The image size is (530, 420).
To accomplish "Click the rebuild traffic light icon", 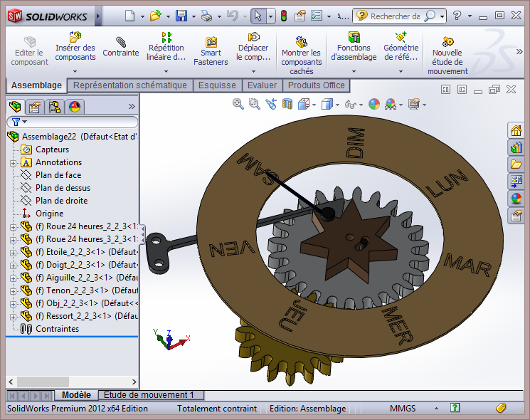I will [283, 16].
